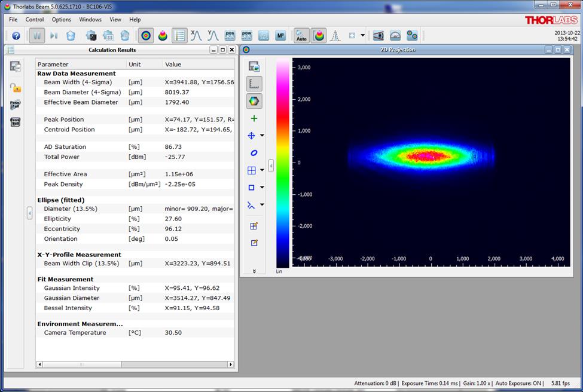Click the horizontal scrollbar in Calculation Results
Viewport: 583px width, 392px height.
[81, 364]
